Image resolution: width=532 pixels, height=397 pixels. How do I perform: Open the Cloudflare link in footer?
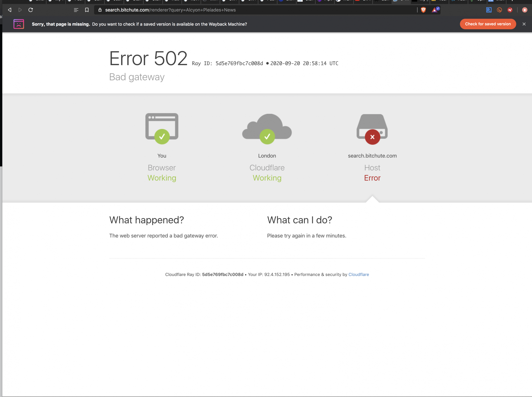point(359,274)
